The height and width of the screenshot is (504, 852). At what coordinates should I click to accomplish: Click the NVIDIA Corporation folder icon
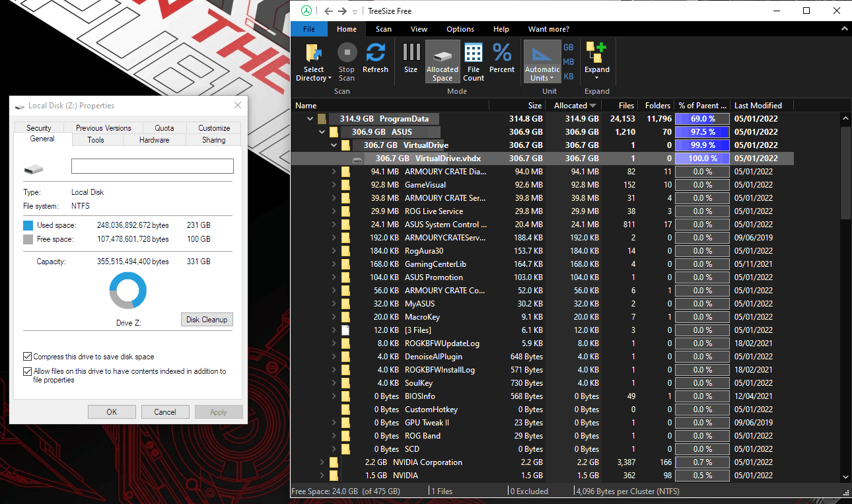[x=334, y=462]
